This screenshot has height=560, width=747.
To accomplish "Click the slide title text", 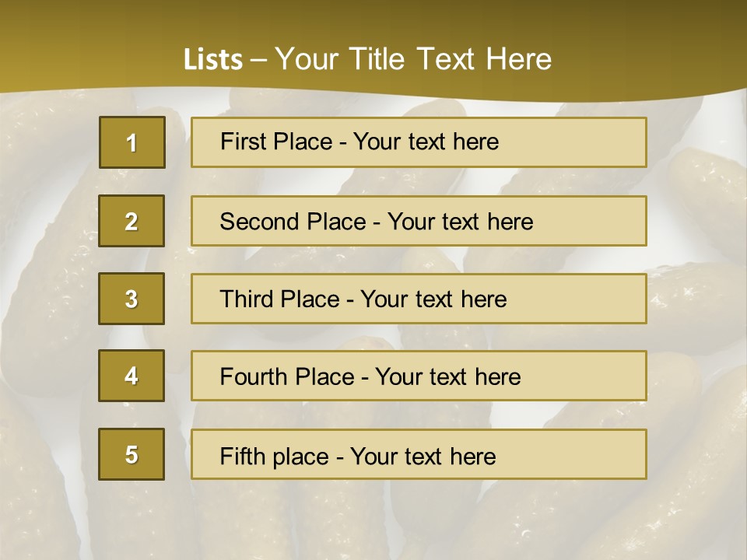I will (368, 59).
